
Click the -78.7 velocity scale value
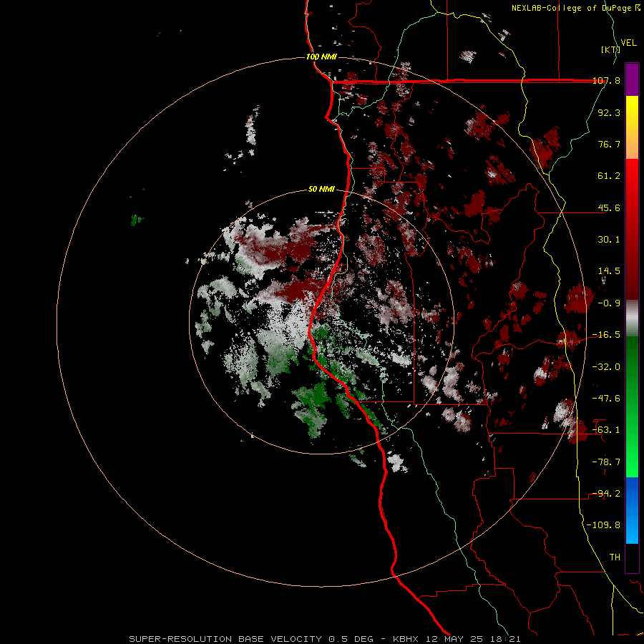(606, 462)
